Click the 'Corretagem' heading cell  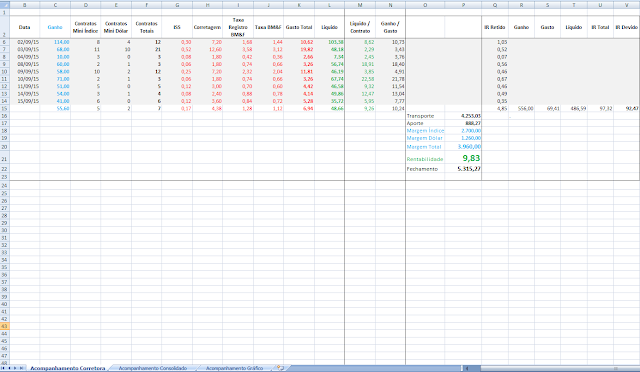point(207,27)
